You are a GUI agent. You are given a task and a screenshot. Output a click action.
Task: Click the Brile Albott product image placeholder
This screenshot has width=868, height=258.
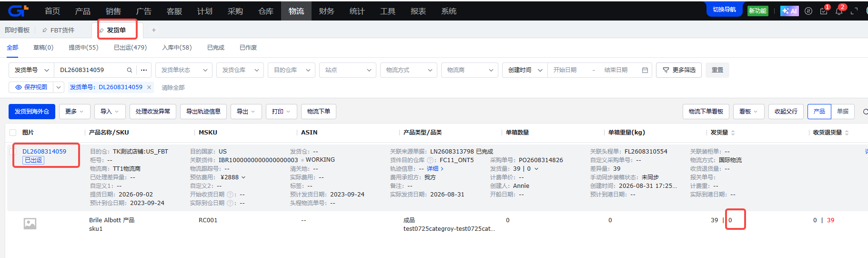click(x=30, y=223)
